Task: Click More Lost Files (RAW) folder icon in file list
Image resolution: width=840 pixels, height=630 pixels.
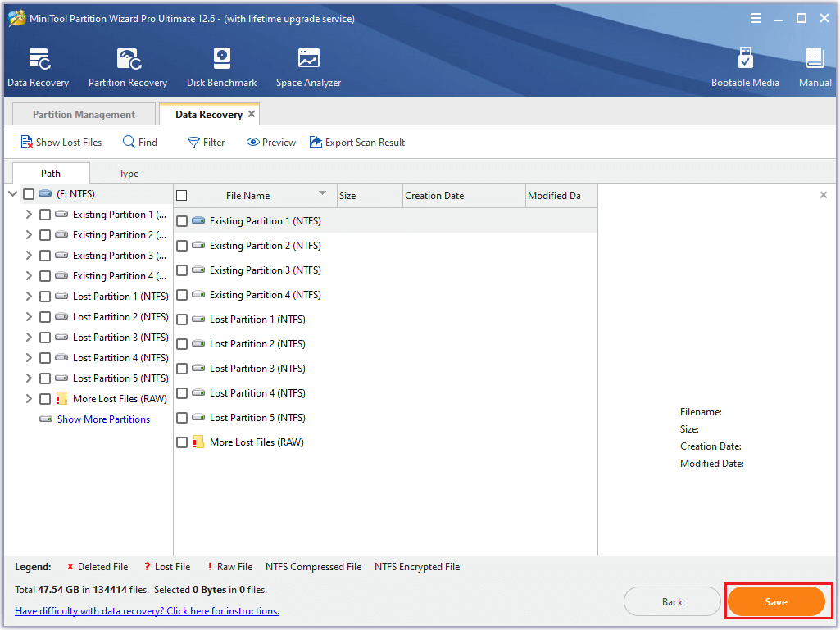Action: click(x=199, y=442)
